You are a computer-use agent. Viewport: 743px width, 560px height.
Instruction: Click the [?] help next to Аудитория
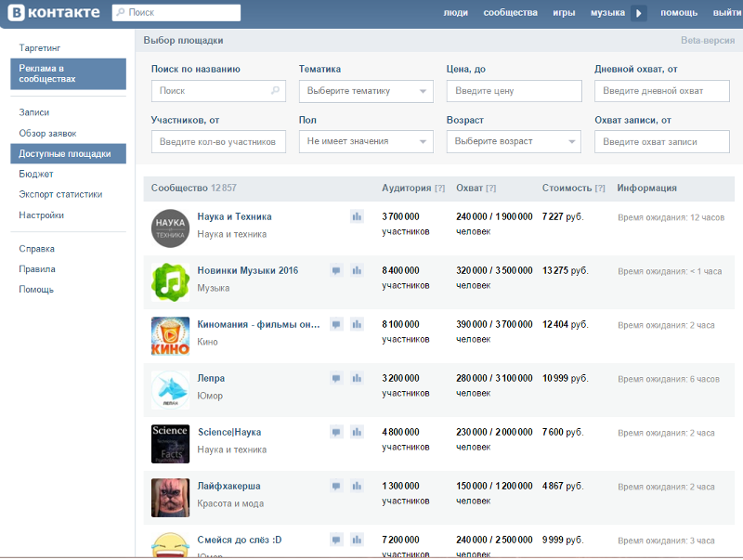pos(439,189)
